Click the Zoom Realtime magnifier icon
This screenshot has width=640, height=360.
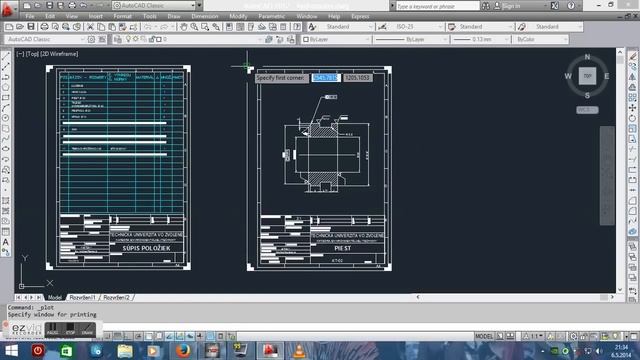(x=194, y=27)
